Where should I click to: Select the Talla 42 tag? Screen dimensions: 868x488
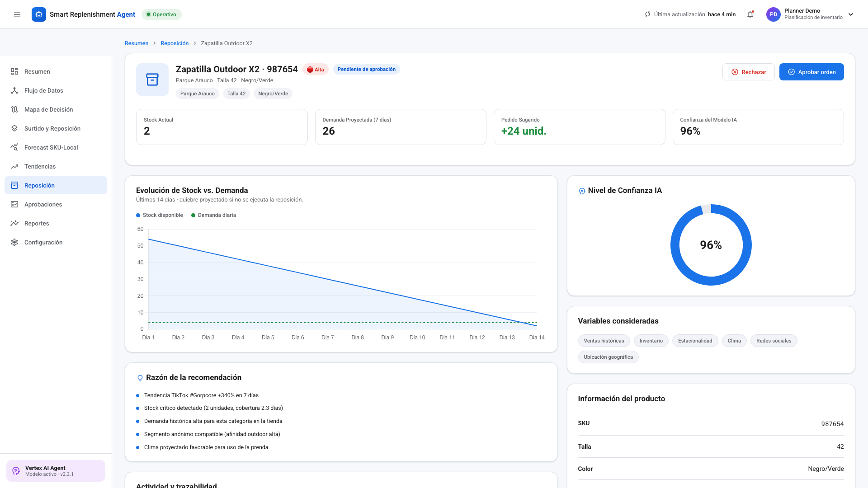click(x=236, y=94)
